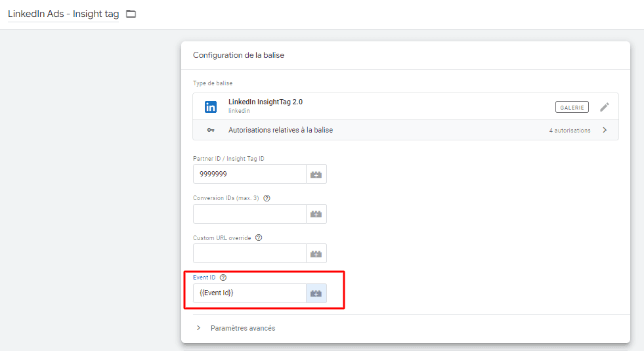Focus the Partner ID / Insight Tag ID field

coord(249,174)
